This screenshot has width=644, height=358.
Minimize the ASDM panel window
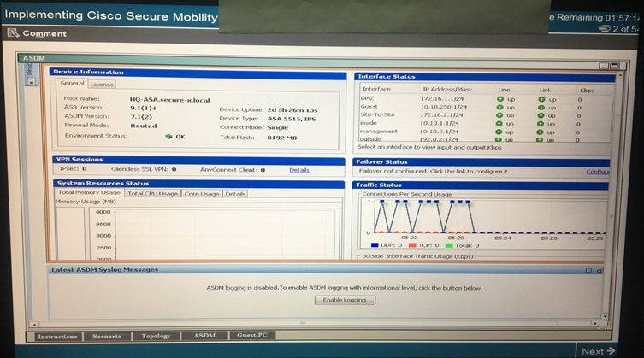coord(604,66)
